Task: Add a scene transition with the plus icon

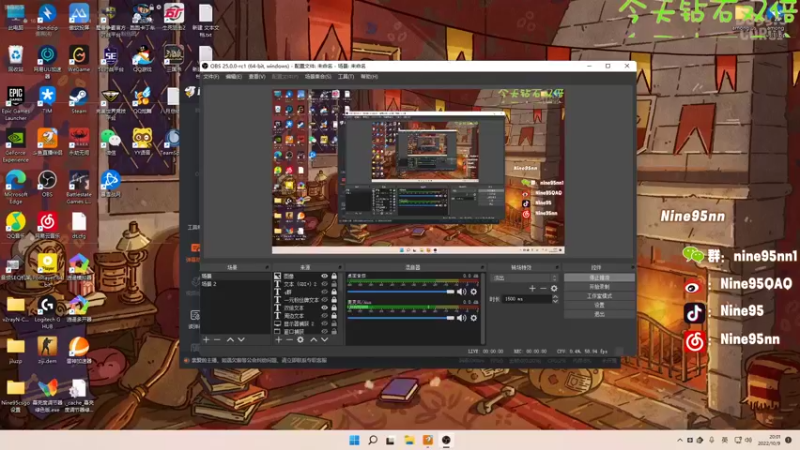Action: [532, 288]
